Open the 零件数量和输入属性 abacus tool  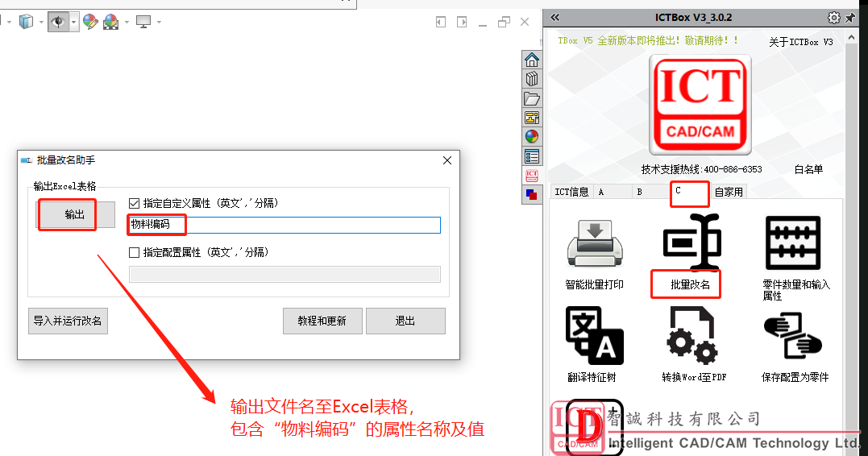pos(793,257)
